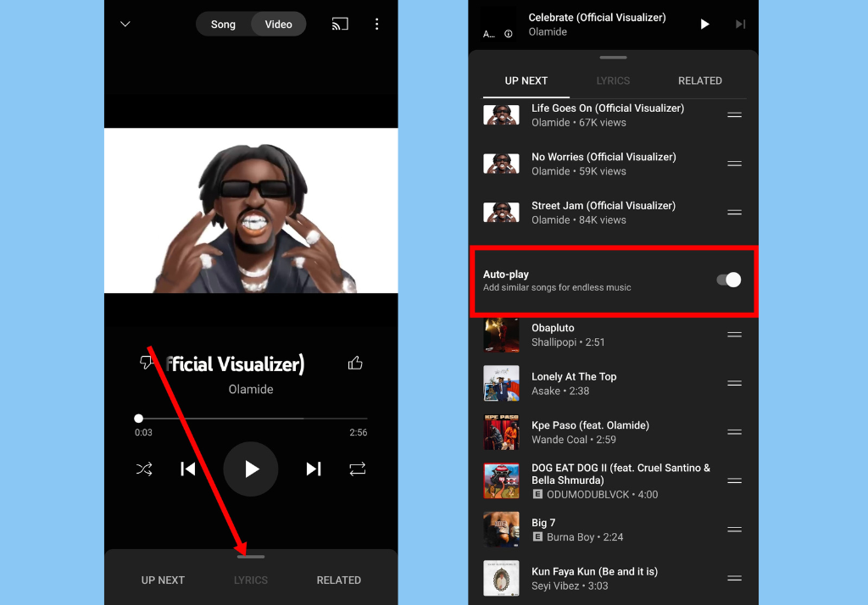The image size is (868, 605).
Task: Click reorder handle for Big 7
Action: (734, 530)
